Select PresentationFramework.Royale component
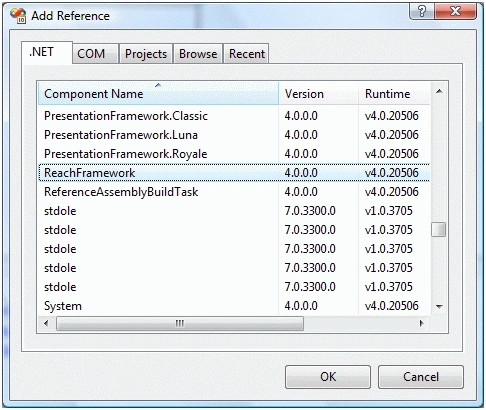 [x=234, y=154]
